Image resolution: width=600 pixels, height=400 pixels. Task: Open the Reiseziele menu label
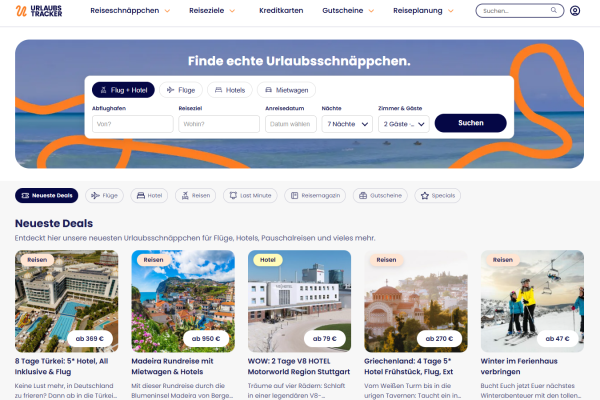[207, 11]
